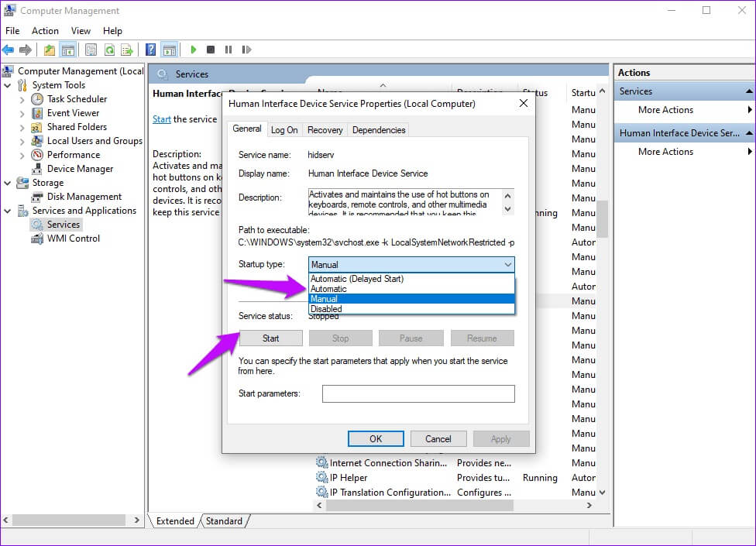The image size is (756, 546).
Task: Click the IP Helper service gear icon
Action: tap(321, 478)
